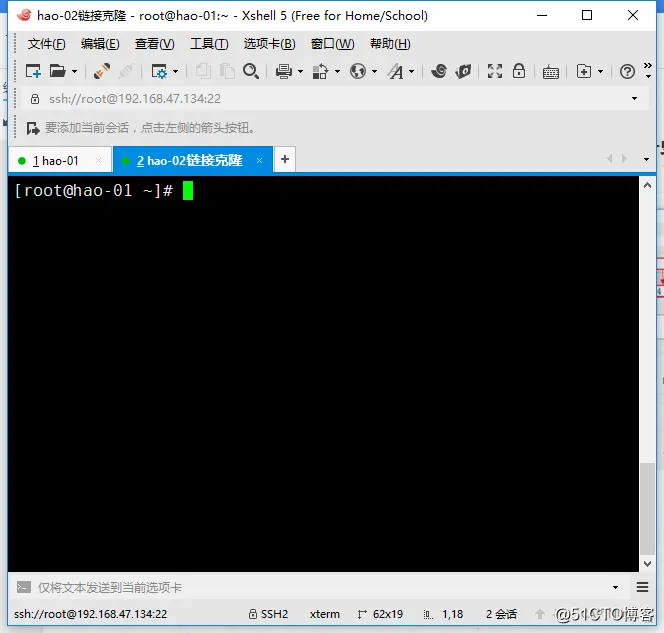The height and width of the screenshot is (633, 664).
Task: Click the 1,18 cursor position status
Action: pos(443,614)
